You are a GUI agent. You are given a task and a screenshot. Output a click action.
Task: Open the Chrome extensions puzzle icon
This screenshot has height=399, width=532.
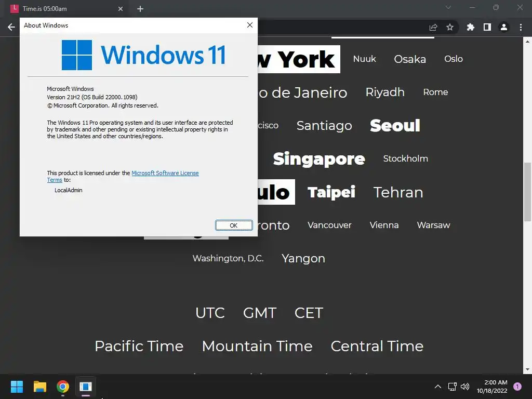(471, 27)
